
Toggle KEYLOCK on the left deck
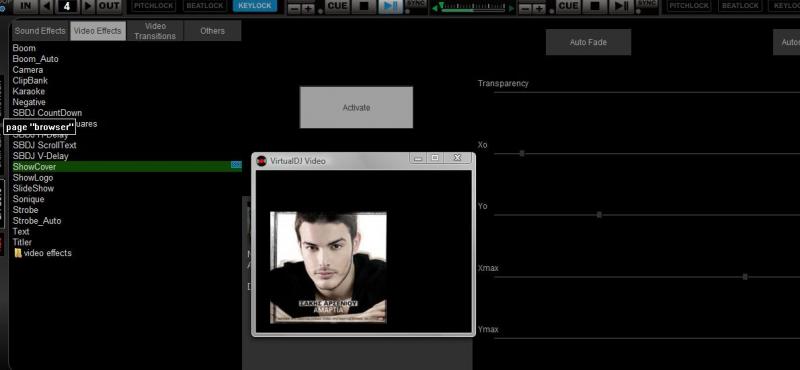pyautogui.click(x=255, y=6)
